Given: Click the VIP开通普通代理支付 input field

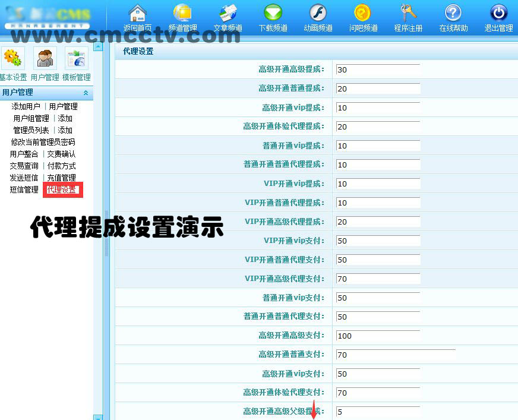Looking at the screenshot, I should tap(378, 260).
